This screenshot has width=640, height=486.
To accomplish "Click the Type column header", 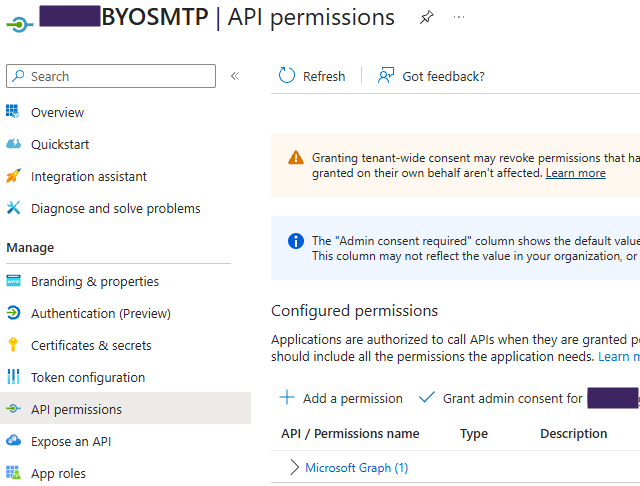I will [473, 433].
